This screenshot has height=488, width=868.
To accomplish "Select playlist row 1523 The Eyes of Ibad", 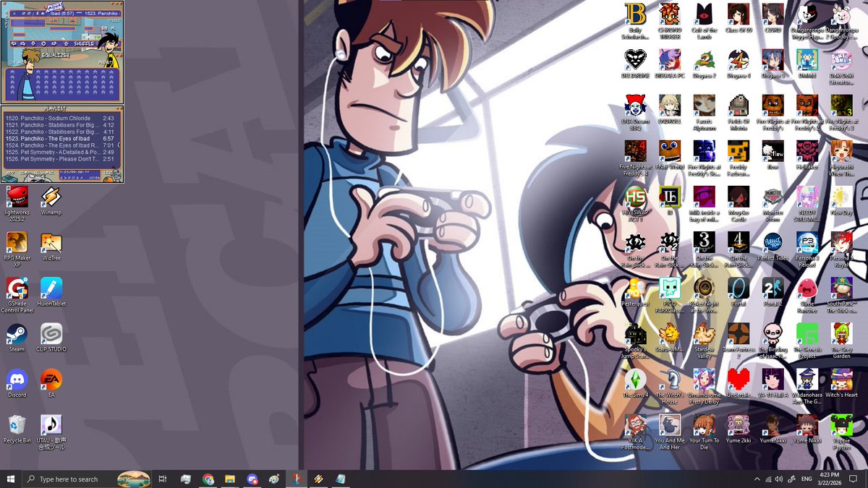I will (x=60, y=139).
